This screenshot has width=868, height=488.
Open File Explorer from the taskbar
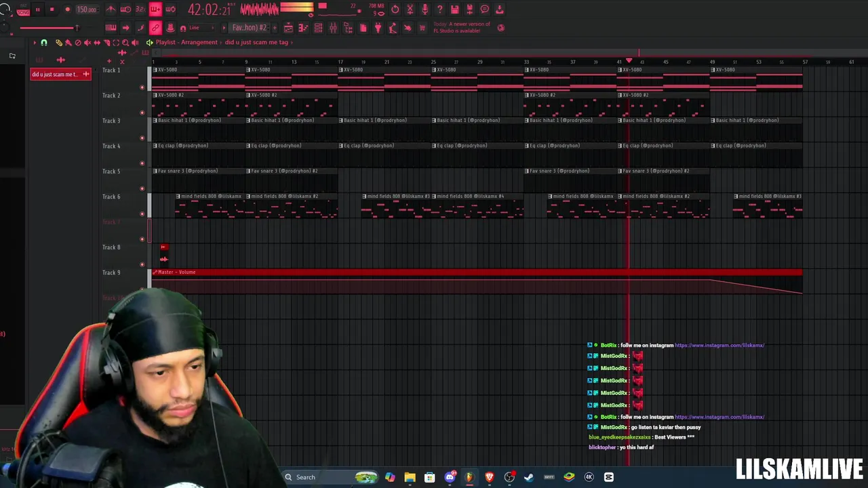[410, 477]
